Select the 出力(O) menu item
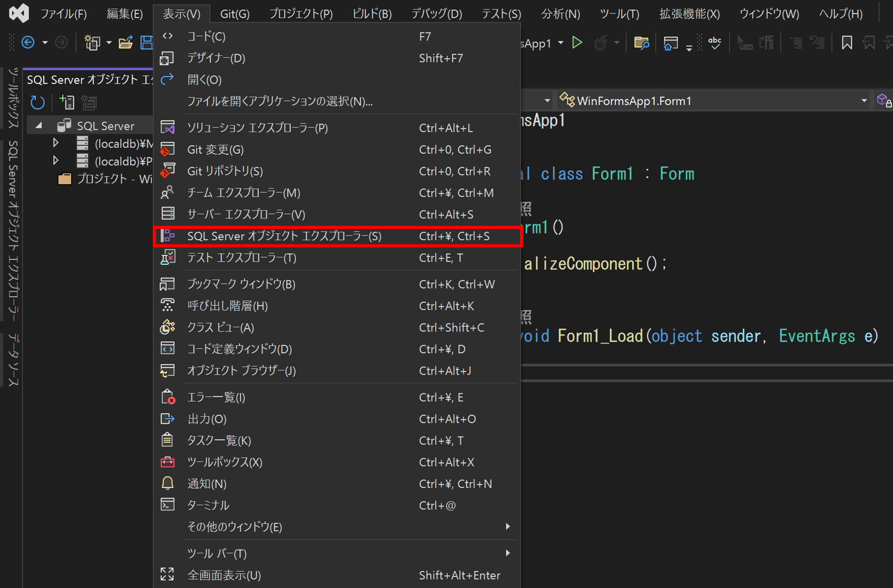Screen dimensions: 893x588 tap(337, 418)
